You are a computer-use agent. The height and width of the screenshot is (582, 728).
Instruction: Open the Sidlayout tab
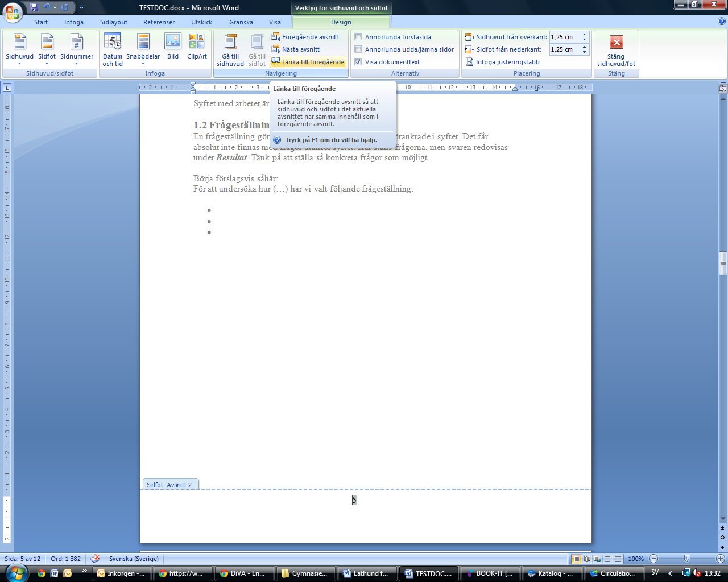[114, 22]
